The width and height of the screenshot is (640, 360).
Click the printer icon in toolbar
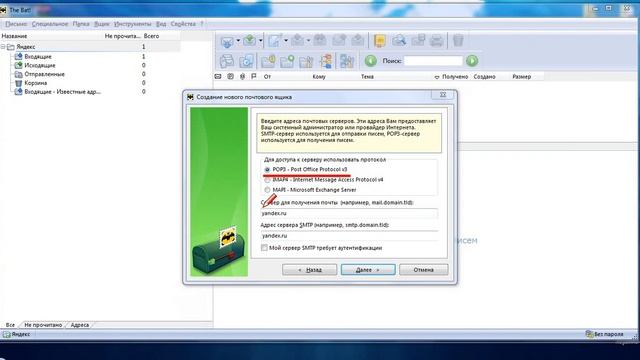(x=437, y=41)
